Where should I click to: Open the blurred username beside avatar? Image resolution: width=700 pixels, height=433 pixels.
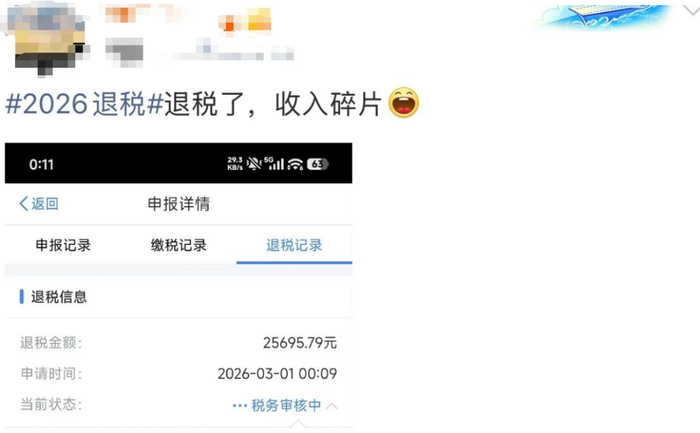point(188,16)
